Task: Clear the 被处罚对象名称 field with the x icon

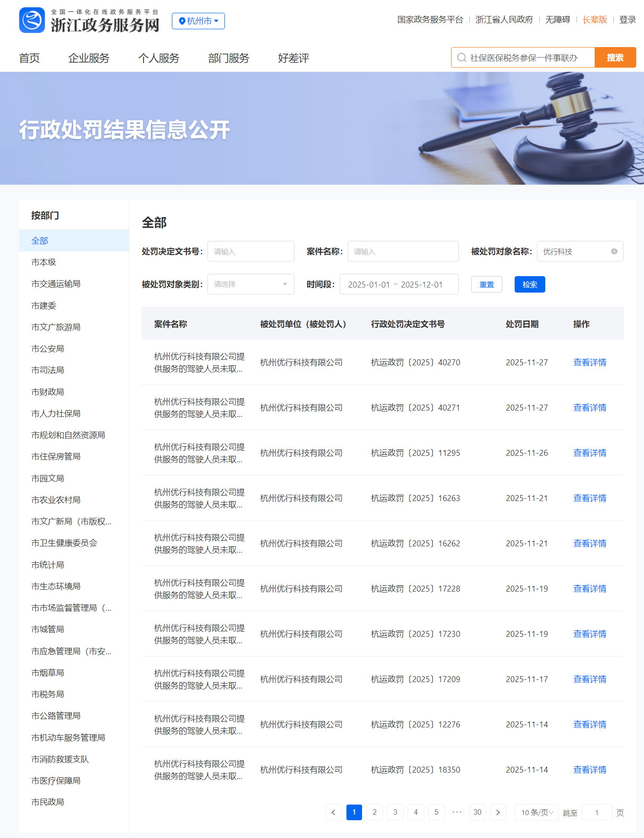Action: [614, 251]
